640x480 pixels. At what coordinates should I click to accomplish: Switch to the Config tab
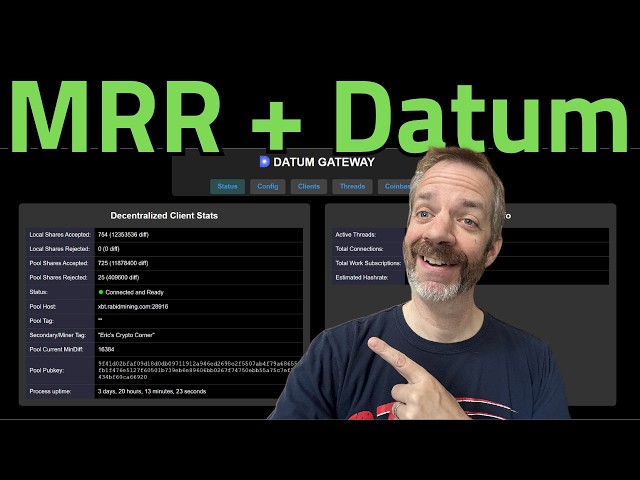tap(267, 187)
